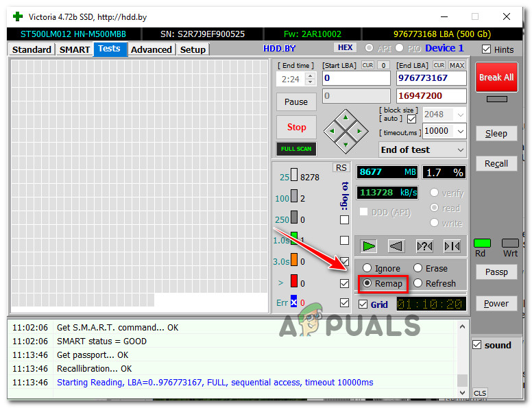
Task: Toggle the log checkbox for red > blocks
Action: click(344, 283)
